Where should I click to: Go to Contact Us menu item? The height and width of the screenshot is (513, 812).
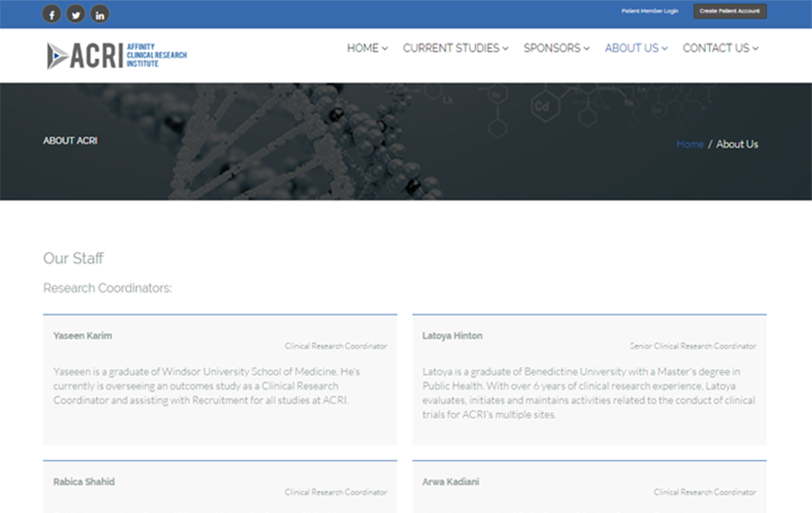715,48
